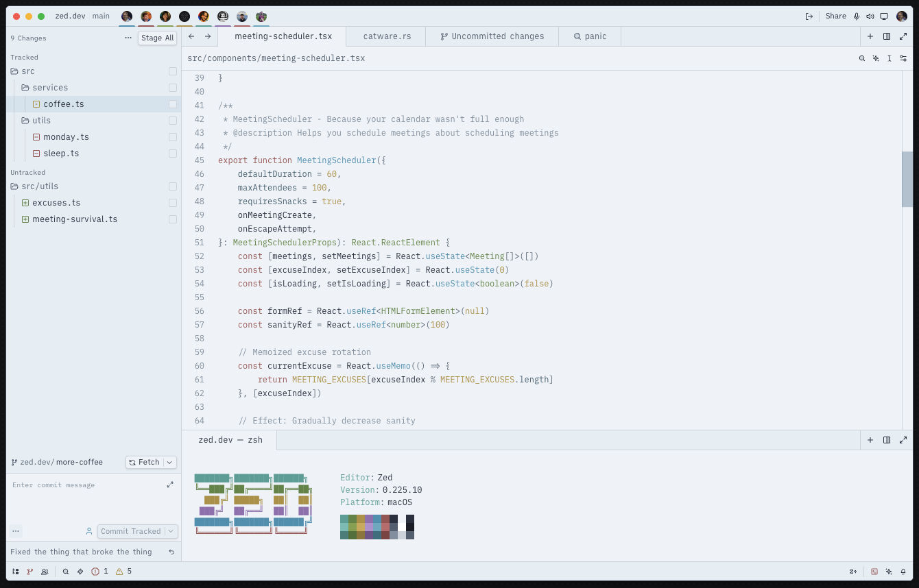Go back using the left arrow in the editor tab bar

coord(191,36)
